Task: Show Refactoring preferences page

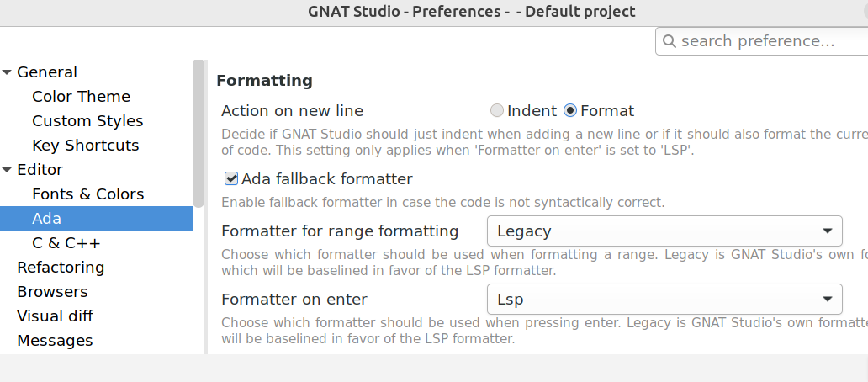Action: pyautogui.click(x=61, y=268)
